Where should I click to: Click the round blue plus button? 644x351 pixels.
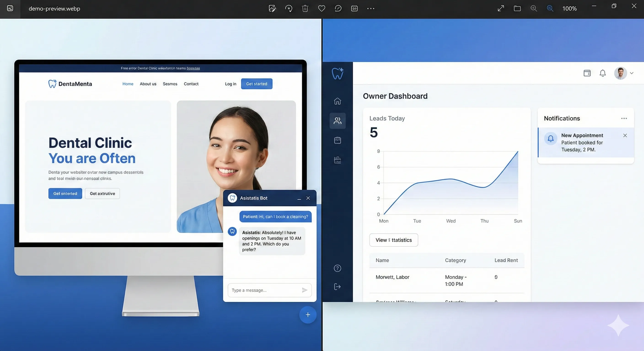[308, 315]
